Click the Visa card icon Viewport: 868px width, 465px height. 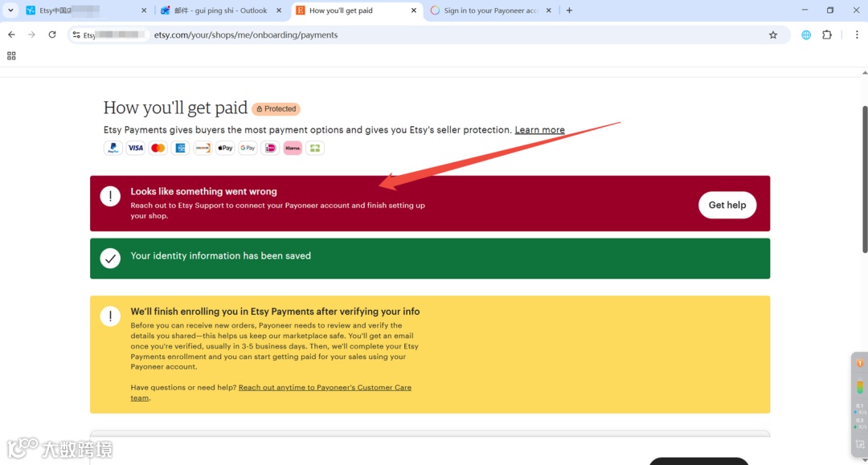coord(135,148)
